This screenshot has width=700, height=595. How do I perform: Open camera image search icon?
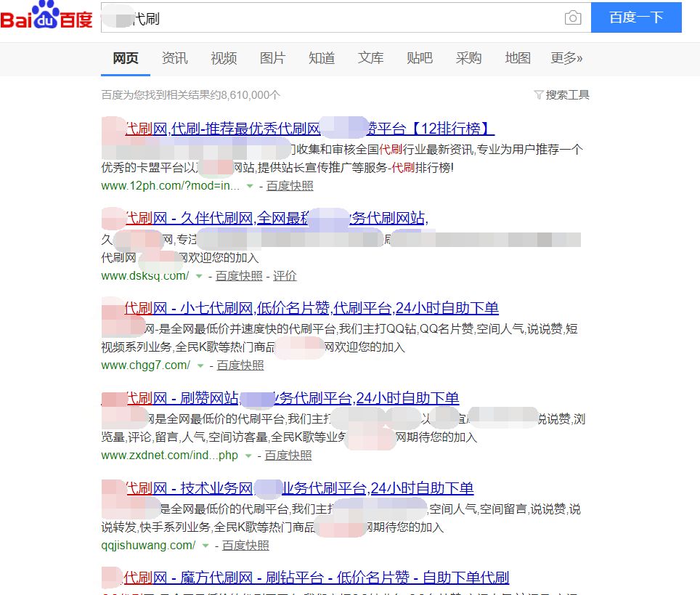coord(573,17)
